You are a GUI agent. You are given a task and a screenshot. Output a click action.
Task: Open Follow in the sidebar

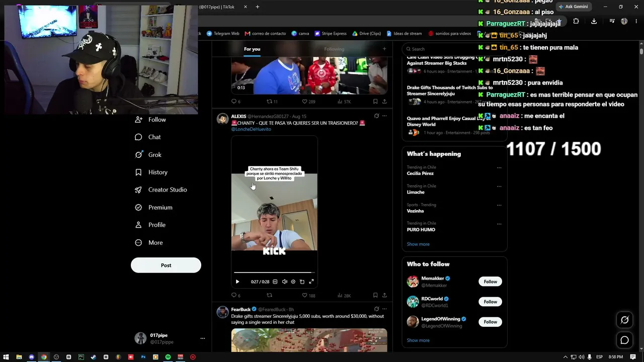pos(150,120)
